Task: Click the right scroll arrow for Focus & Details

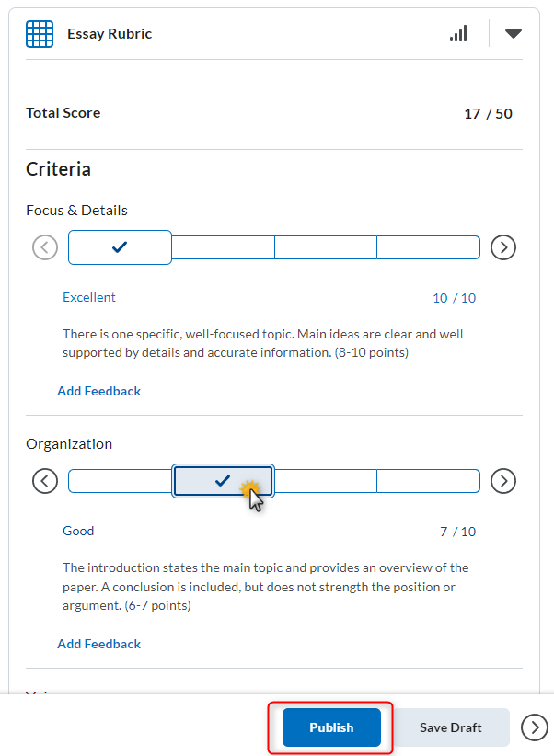Action: (502, 246)
